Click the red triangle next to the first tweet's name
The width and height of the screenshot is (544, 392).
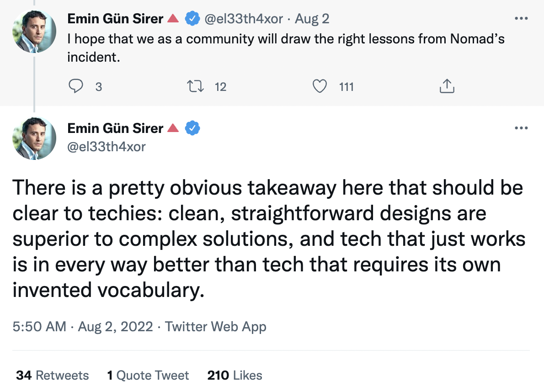pos(173,19)
